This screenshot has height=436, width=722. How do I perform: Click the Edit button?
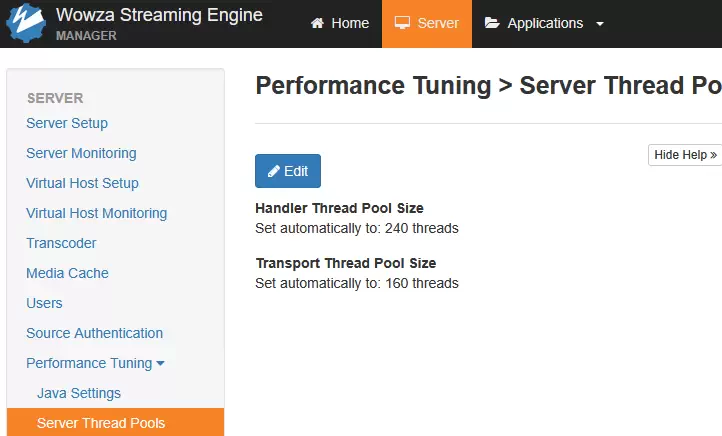(288, 171)
